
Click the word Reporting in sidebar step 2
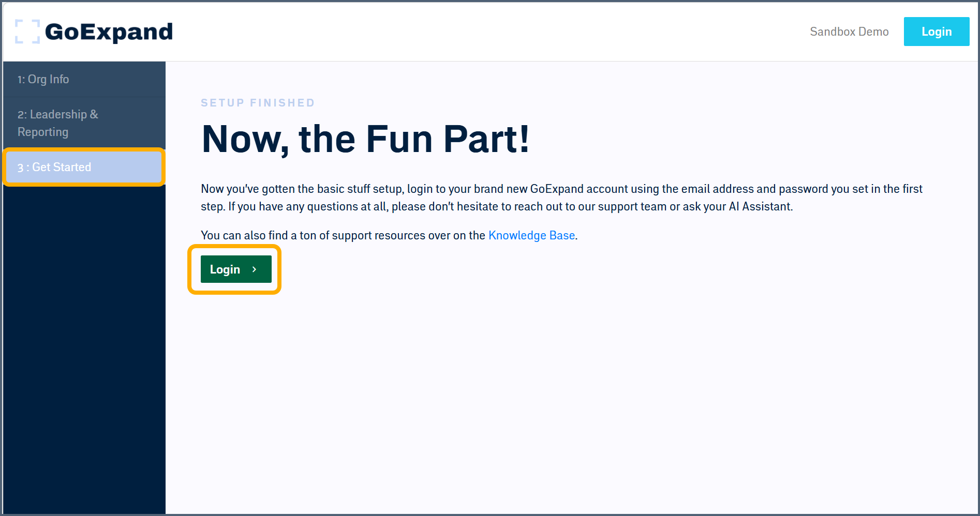pyautogui.click(x=43, y=132)
